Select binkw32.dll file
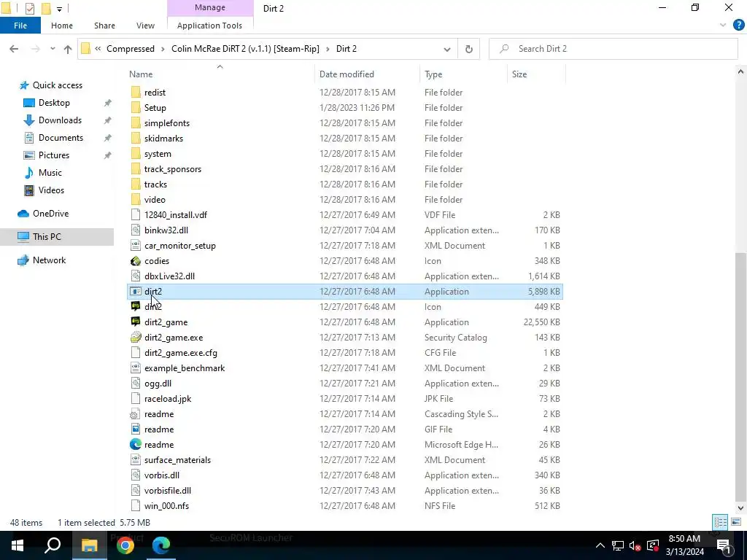This screenshot has width=747, height=560. (x=166, y=230)
